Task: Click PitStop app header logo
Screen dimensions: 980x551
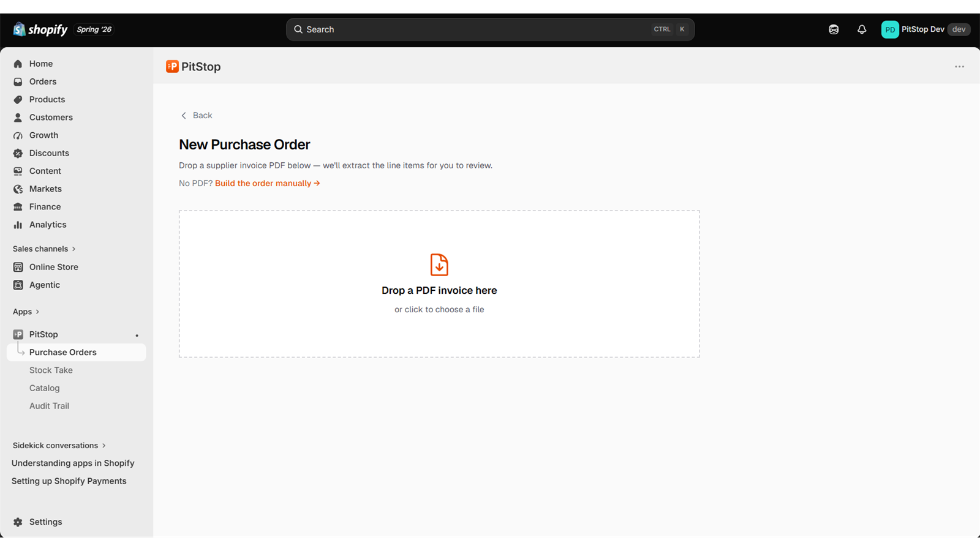Action: 172,66
